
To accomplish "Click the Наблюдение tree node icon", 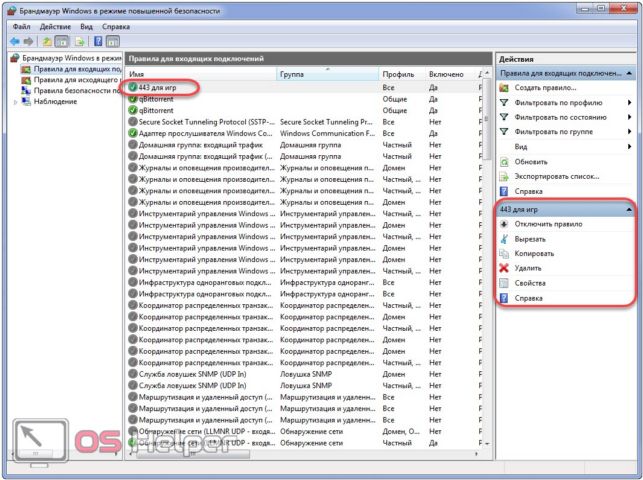I will point(26,102).
